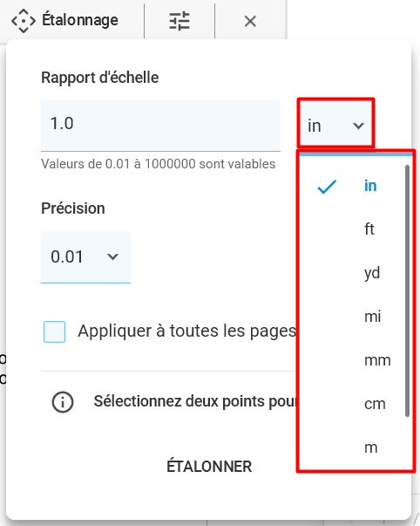Click the Précision dropdown chevron arrow
Viewport: 420px width, 526px height.
pyautogui.click(x=112, y=257)
